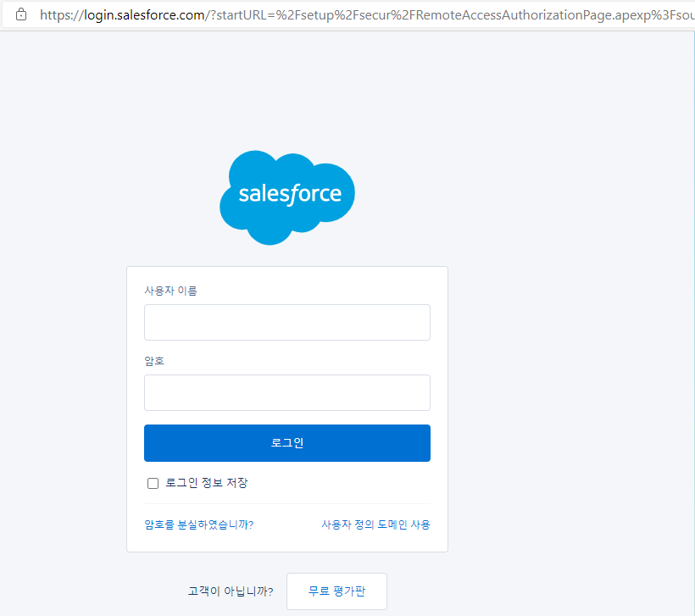Focus the 사용자 이름 username field
The width and height of the screenshot is (695, 616).
coord(287,322)
